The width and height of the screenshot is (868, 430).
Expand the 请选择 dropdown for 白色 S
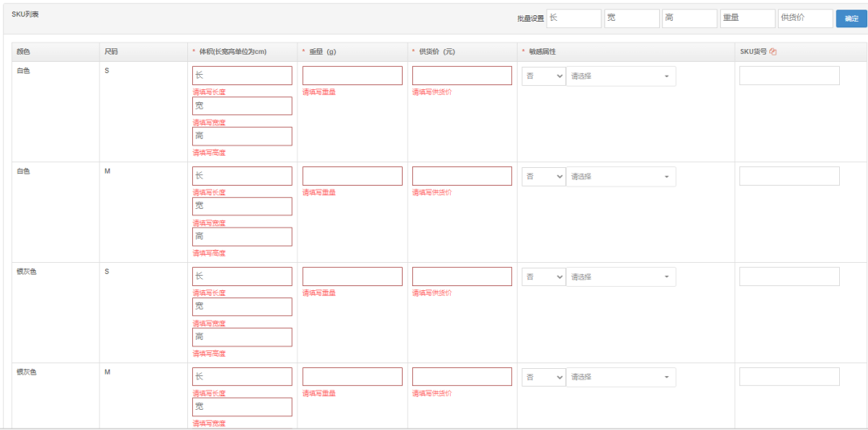pos(620,76)
